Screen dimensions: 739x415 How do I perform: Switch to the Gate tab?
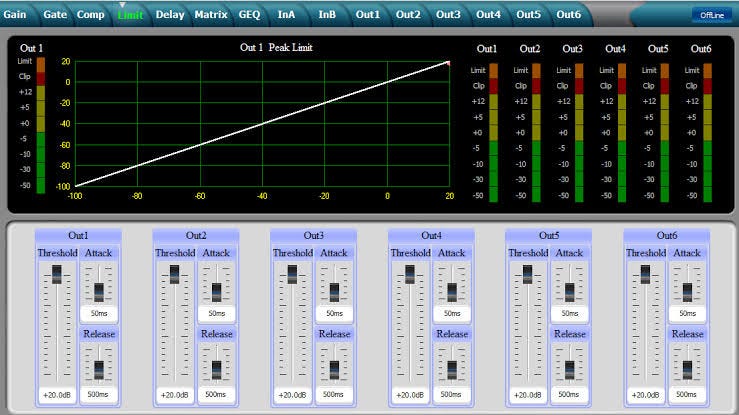point(55,15)
